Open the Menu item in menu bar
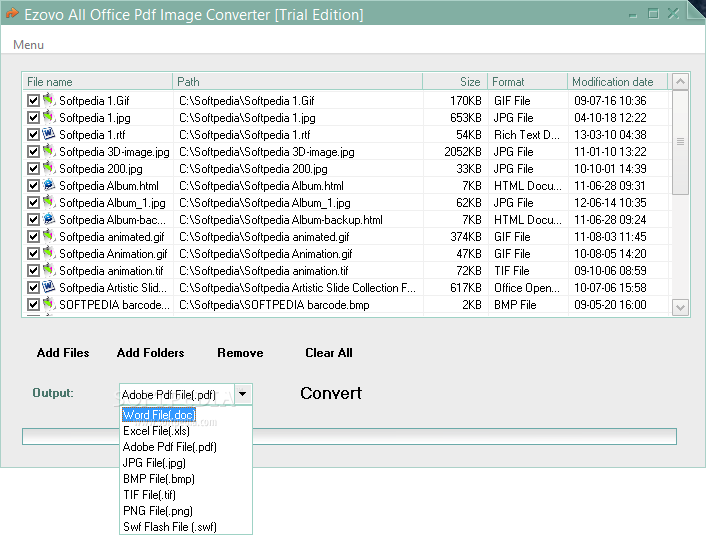 click(28, 45)
